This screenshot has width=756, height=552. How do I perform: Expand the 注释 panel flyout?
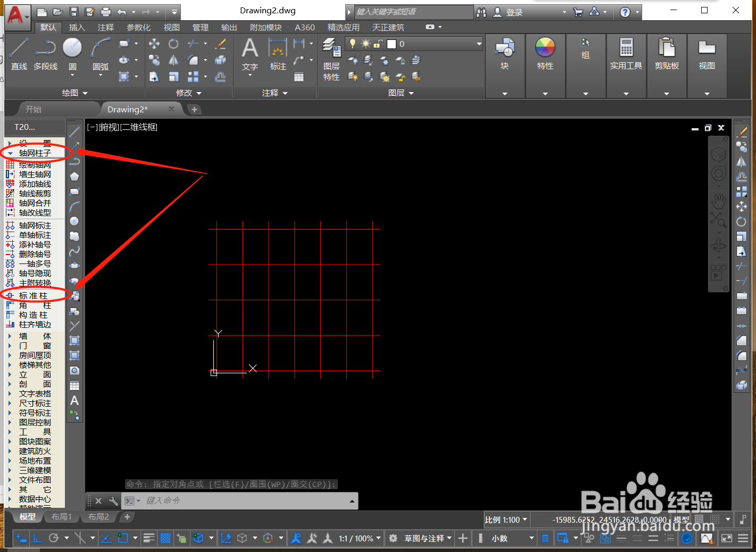coord(275,93)
